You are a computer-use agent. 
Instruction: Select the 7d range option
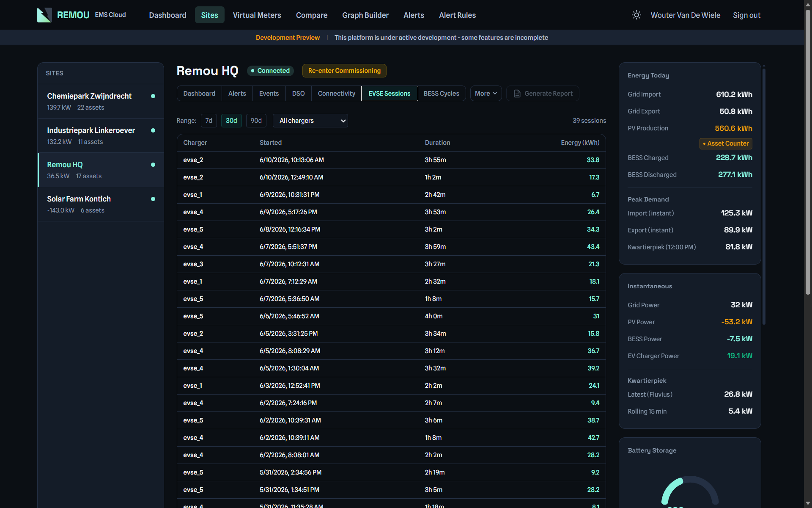pyautogui.click(x=209, y=121)
